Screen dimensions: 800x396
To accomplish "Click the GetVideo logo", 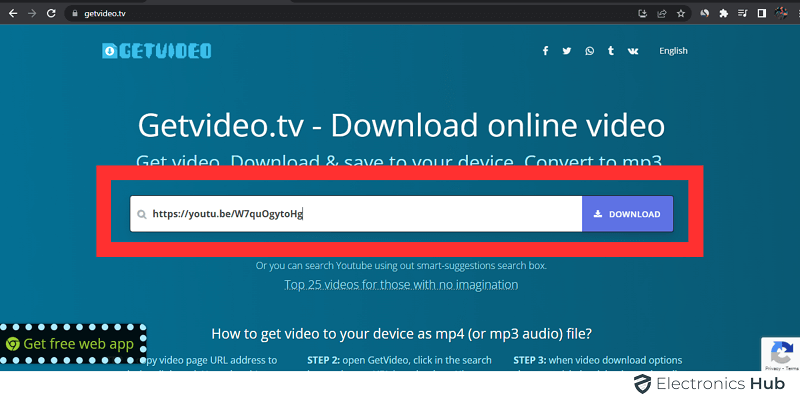I will pyautogui.click(x=157, y=51).
